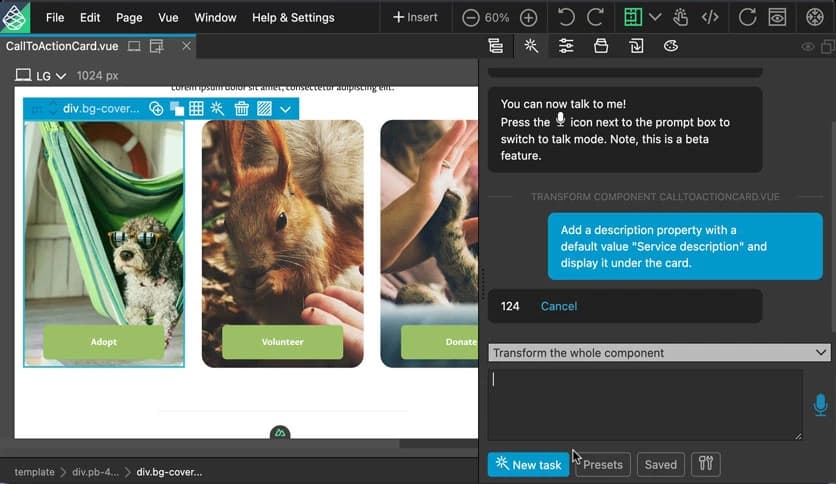Expand the div.bg-cover element toolbar chevron
836x484 pixels.
point(286,109)
